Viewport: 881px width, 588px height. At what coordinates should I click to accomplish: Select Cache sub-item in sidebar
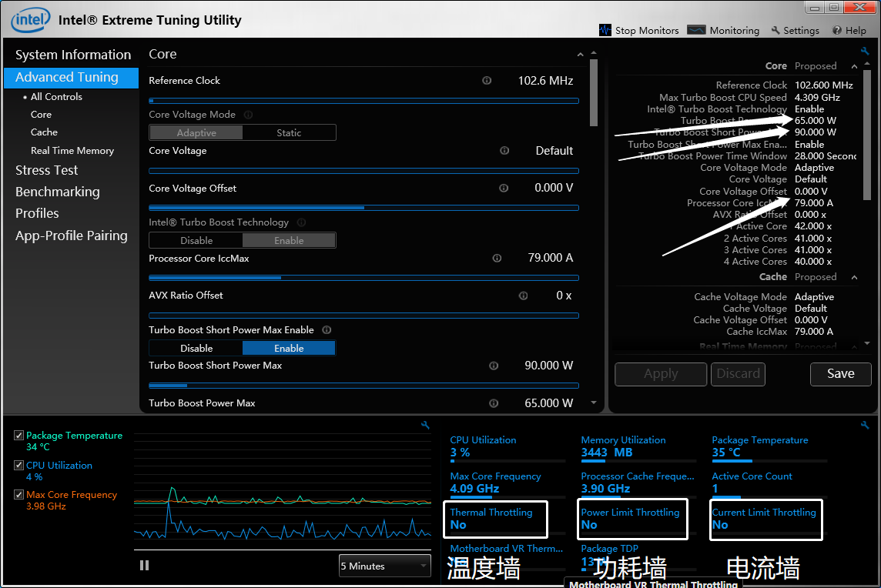(44, 132)
